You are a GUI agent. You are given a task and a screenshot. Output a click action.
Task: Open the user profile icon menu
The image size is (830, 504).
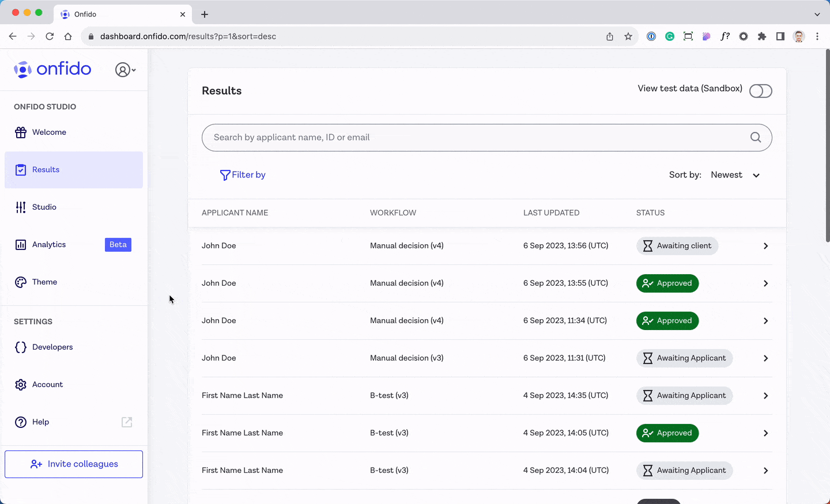coord(125,70)
